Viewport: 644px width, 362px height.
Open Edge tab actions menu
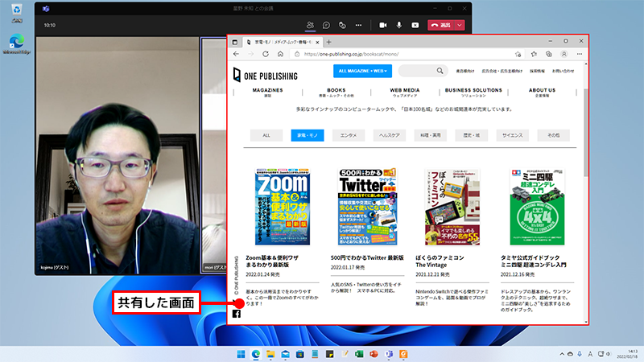(235, 42)
